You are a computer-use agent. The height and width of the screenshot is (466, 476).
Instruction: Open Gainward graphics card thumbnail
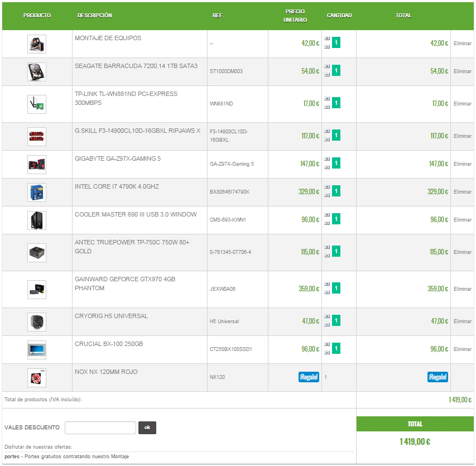click(x=37, y=290)
